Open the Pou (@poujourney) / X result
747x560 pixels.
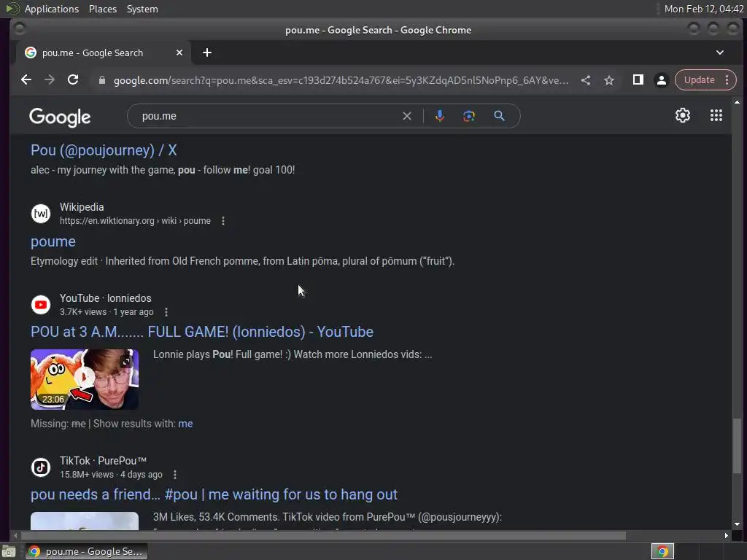click(x=104, y=150)
